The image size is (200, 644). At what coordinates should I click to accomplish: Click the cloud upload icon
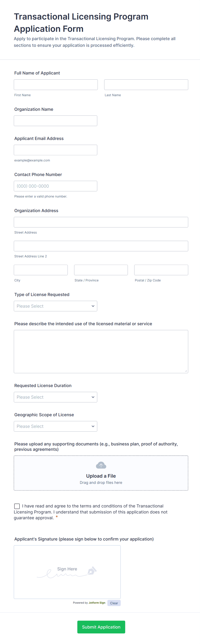[x=101, y=465]
